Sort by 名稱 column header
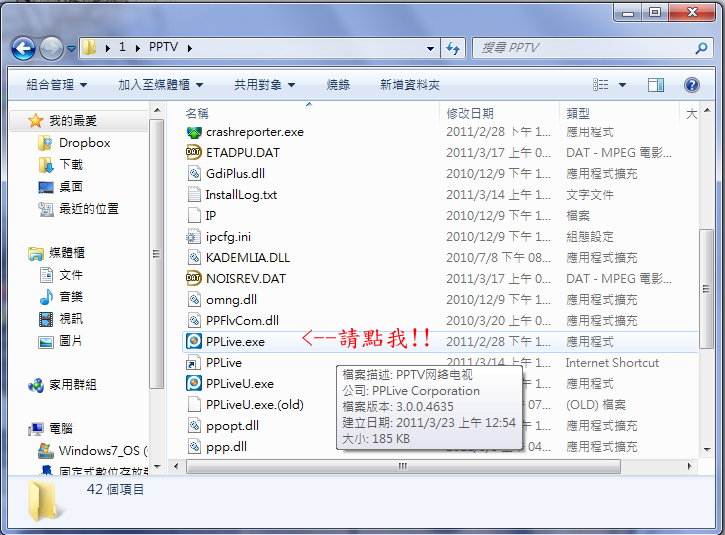This screenshot has height=535, width=725. tap(197, 113)
